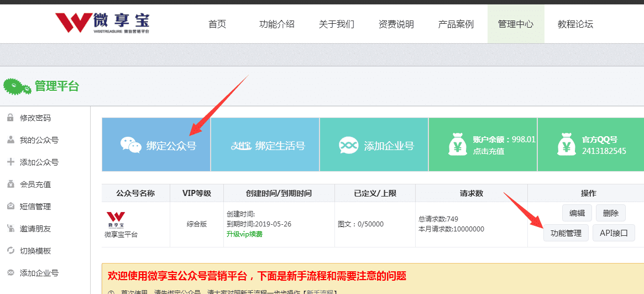Click the lock icon beside 修改密码
The width and height of the screenshot is (644, 294).
(x=11, y=118)
